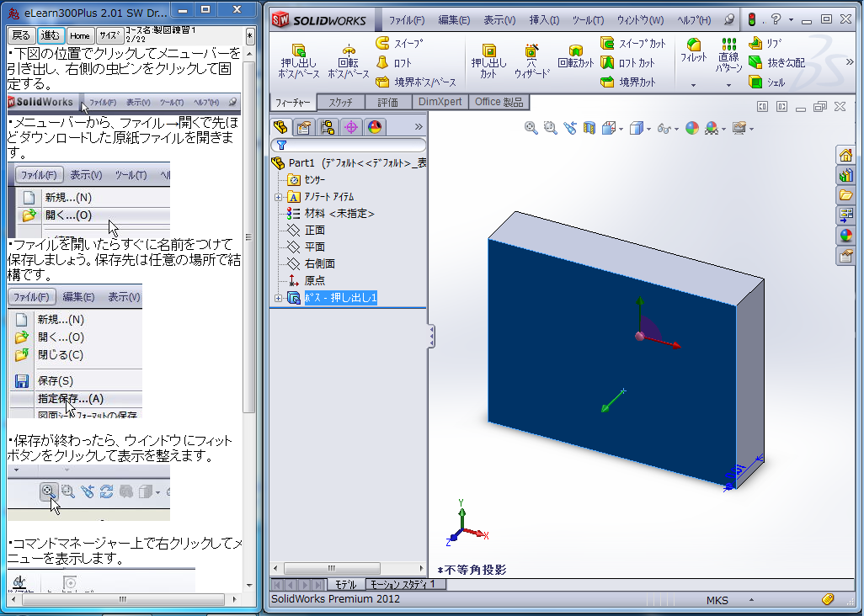The width and height of the screenshot is (864, 616).
Task: Open Design Library in task pane
Action: [845, 175]
